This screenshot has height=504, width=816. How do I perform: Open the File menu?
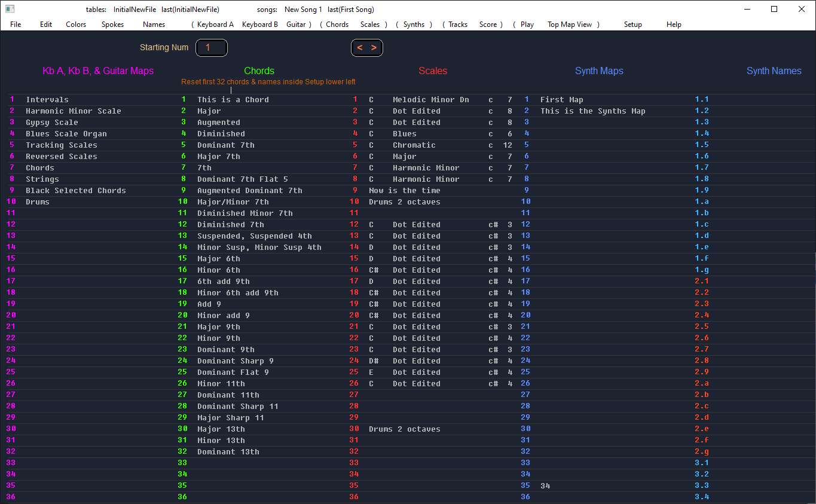click(16, 25)
